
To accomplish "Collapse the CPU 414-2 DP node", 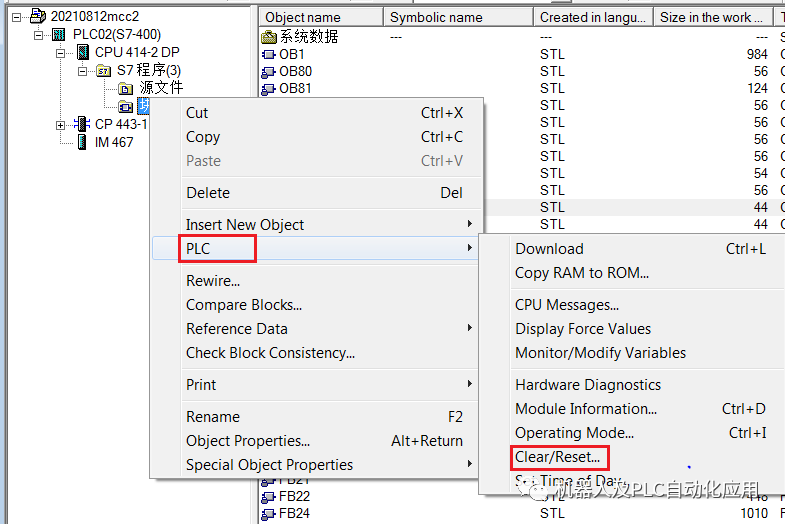I will pos(61,53).
